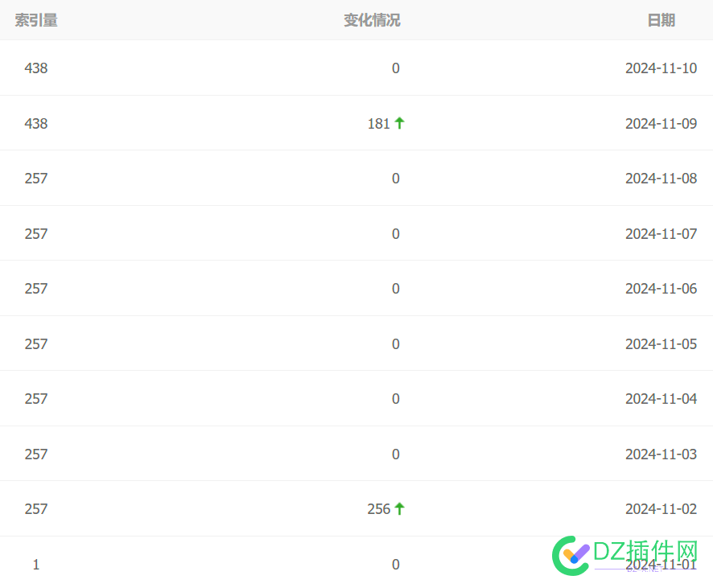The width and height of the screenshot is (713, 588).
Task: Click change value 0 in the 2024-11-05 row
Action: tap(396, 344)
